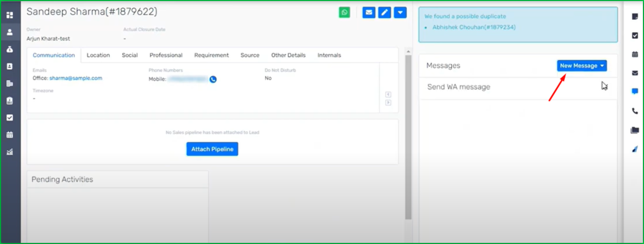Viewport: 644px width, 244px height.
Task: Open the notes icon in right rail
Action: click(x=635, y=17)
